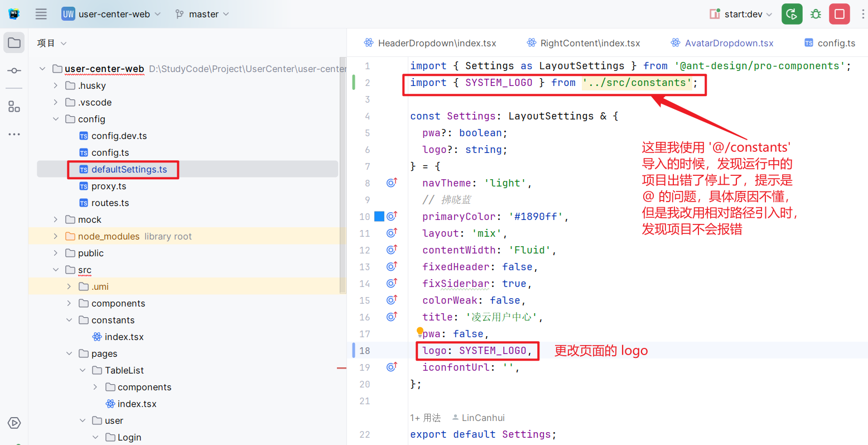
Task: Show more tool windows ellipsis
Action: [15, 135]
